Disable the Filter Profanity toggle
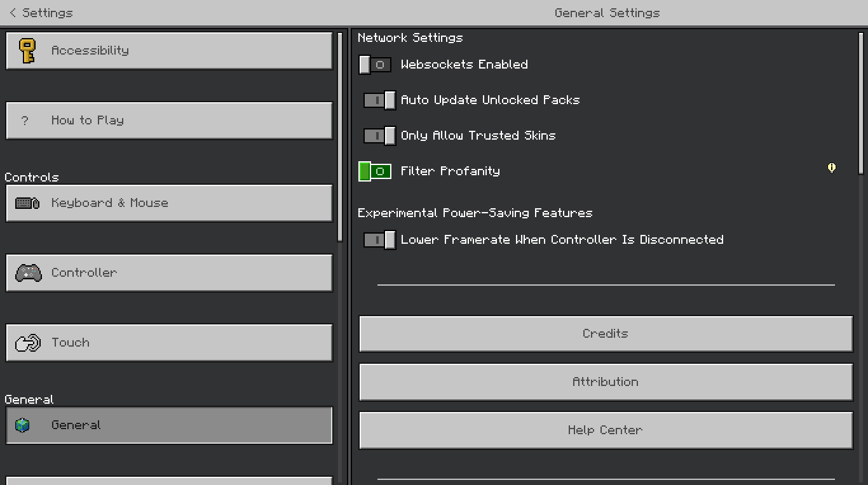 [375, 171]
